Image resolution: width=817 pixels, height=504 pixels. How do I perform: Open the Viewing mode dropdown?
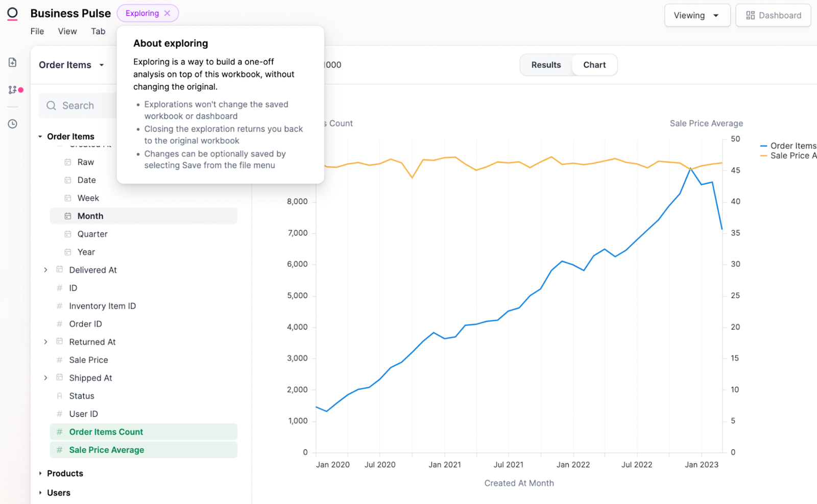(x=696, y=15)
